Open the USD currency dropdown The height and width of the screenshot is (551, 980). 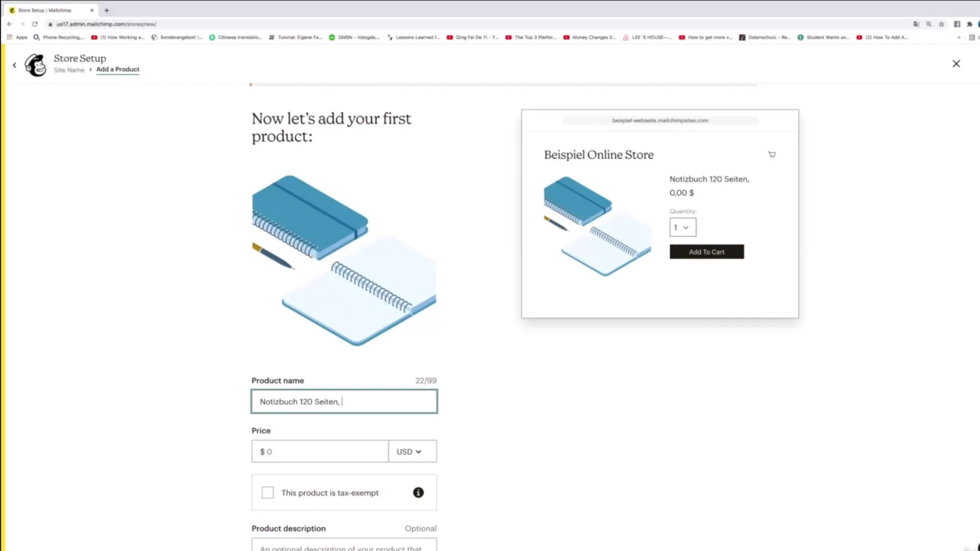point(412,452)
